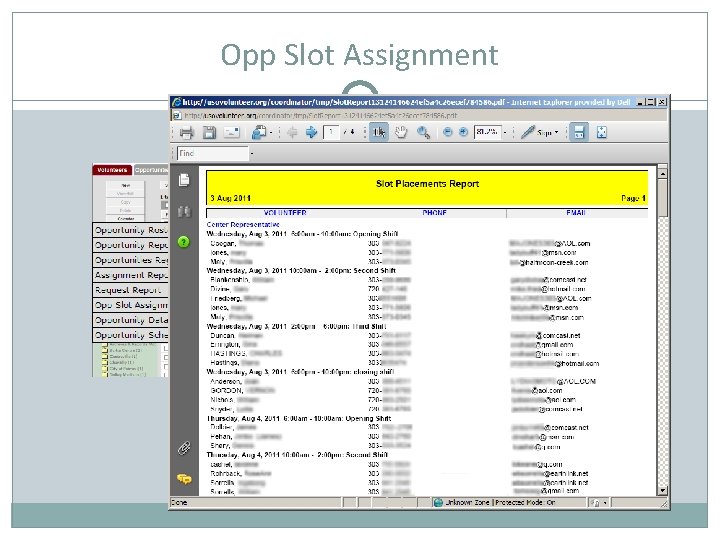Image resolution: width=720 pixels, height=540 pixels.
Task: Open the Find options dropdown arrow
Action: tap(252, 154)
